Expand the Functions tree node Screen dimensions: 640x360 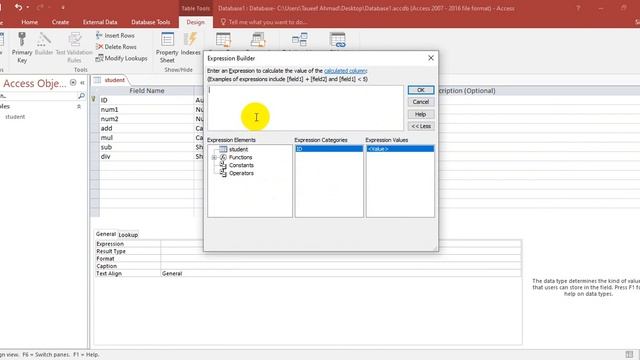[214, 158]
